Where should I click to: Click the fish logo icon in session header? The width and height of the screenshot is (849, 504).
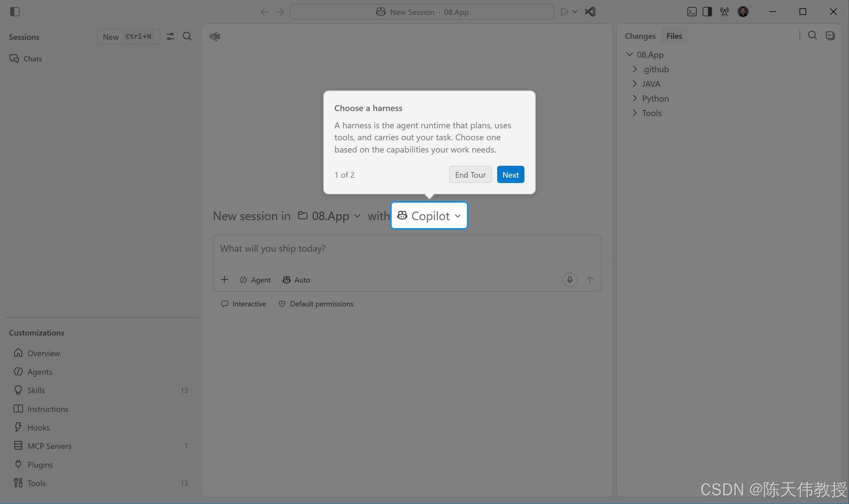[x=215, y=36]
